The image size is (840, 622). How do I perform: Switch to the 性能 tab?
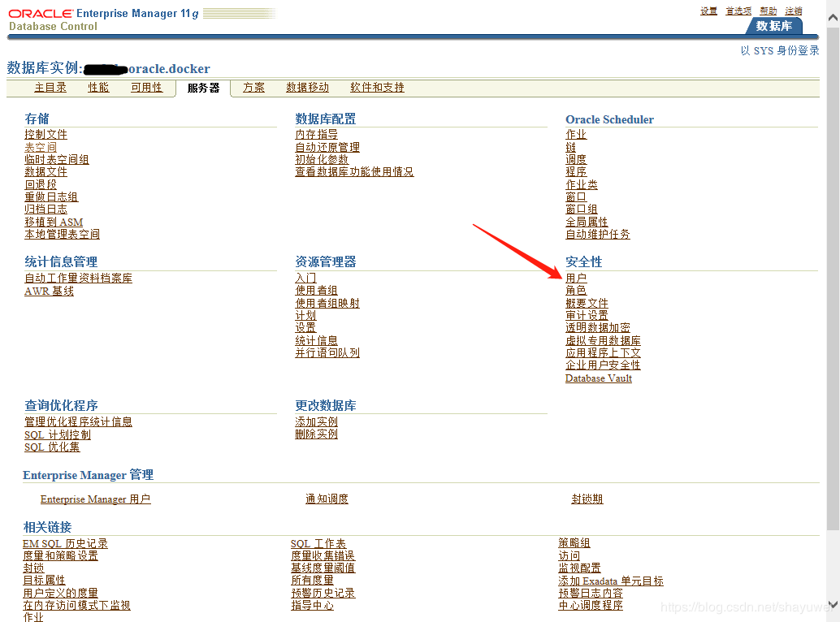[x=98, y=87]
